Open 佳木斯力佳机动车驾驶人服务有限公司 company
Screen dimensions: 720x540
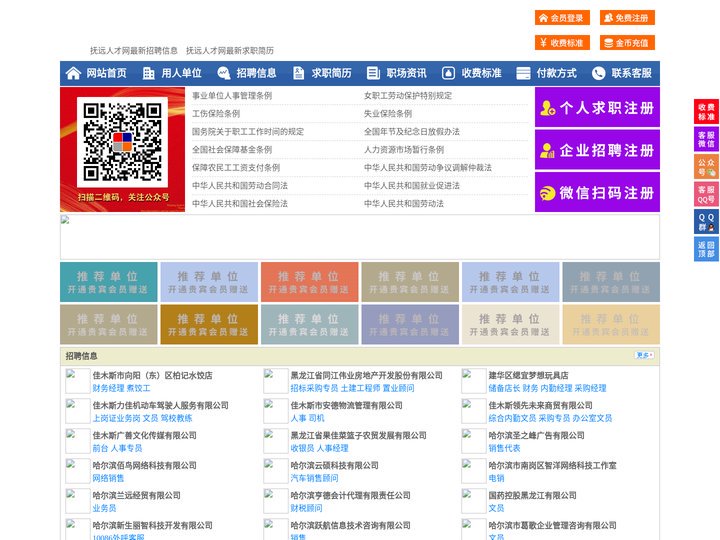tap(160, 405)
